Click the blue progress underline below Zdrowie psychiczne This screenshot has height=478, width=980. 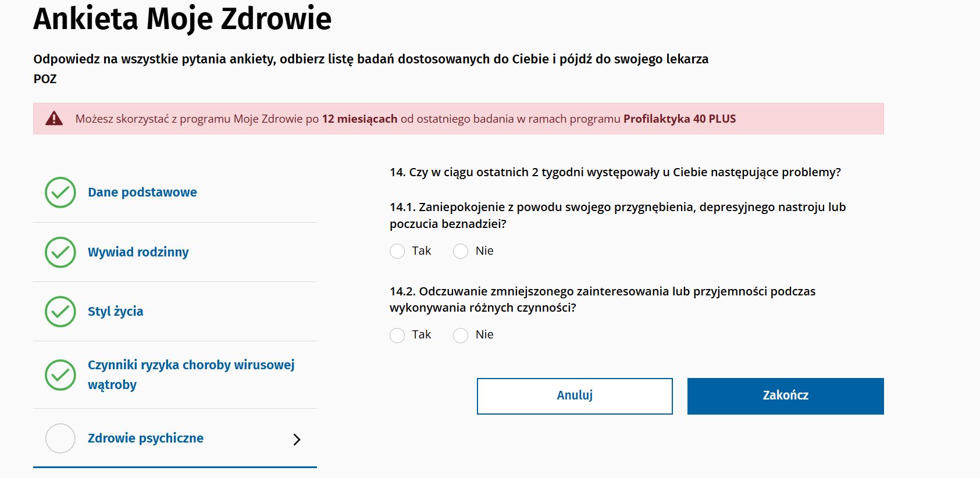174,467
